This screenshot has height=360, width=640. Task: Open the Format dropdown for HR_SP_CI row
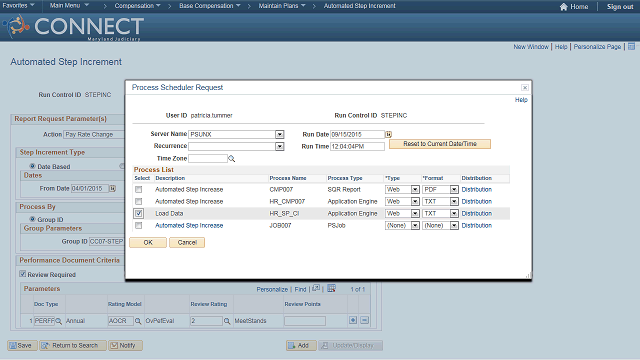point(454,213)
